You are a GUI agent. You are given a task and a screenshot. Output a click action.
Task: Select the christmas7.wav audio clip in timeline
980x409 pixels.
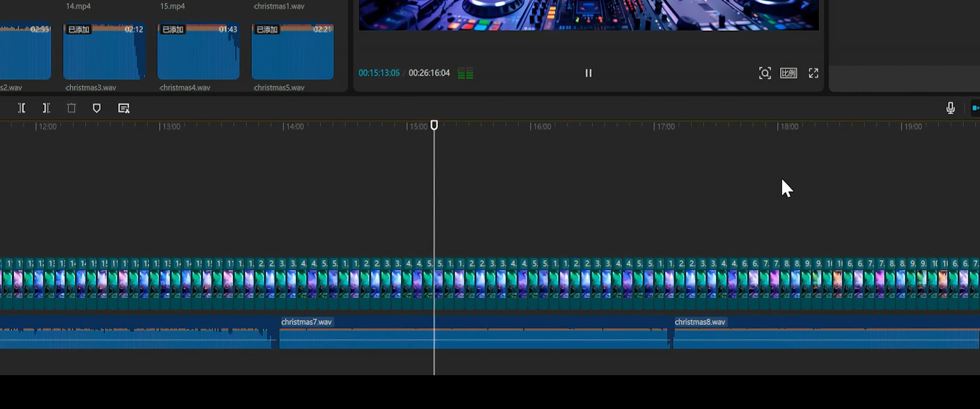click(475, 333)
